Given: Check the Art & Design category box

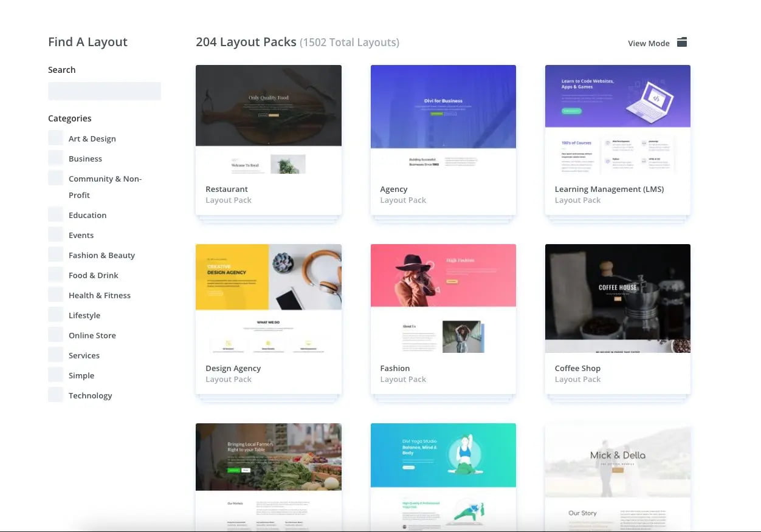Looking at the screenshot, I should [x=55, y=138].
